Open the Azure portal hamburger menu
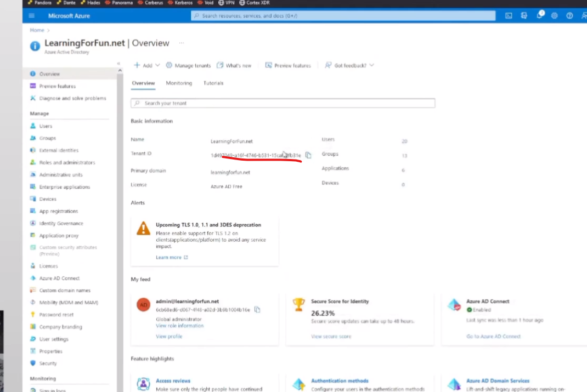 pyautogui.click(x=31, y=16)
